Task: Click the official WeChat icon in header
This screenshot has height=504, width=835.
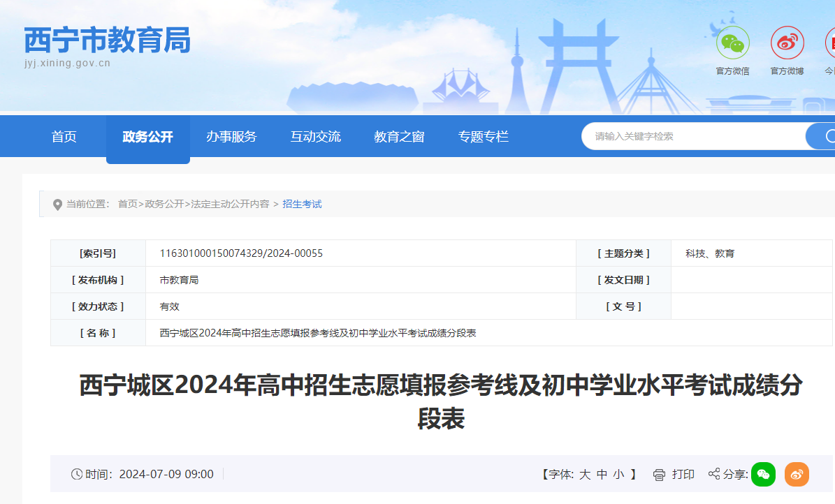Action: [732, 43]
